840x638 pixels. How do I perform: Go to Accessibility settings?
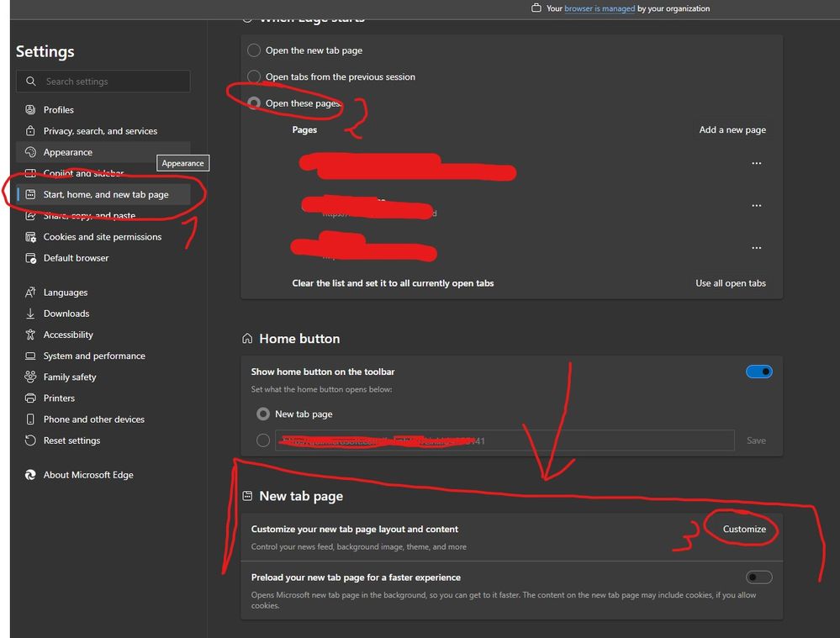[x=103, y=335]
